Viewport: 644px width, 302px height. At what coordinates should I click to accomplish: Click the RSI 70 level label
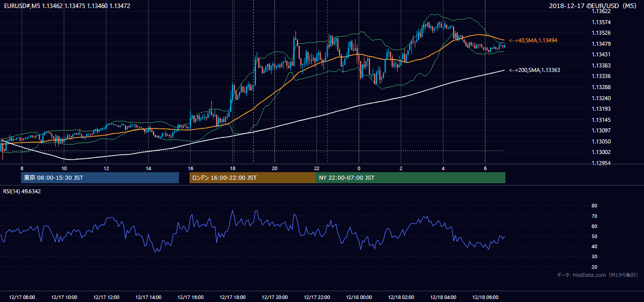point(595,216)
